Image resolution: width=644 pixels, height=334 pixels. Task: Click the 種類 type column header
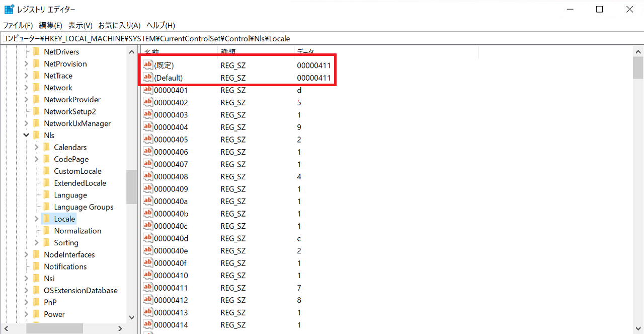coord(228,51)
